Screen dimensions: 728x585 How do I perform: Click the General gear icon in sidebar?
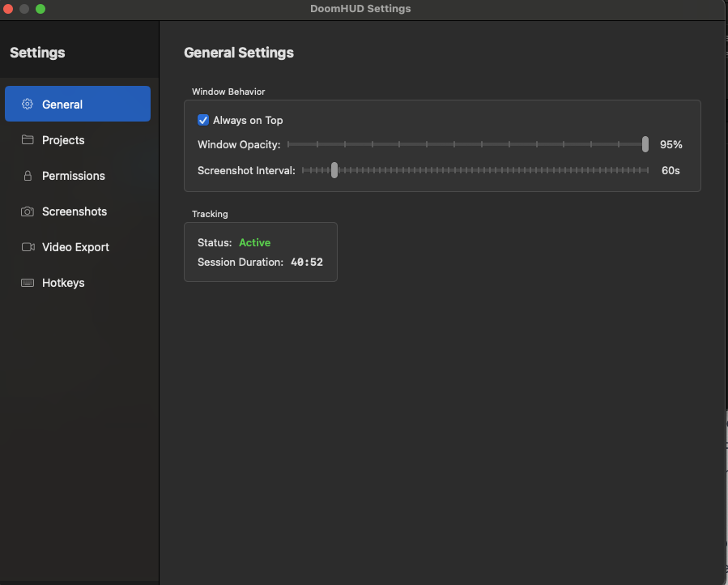pos(28,104)
